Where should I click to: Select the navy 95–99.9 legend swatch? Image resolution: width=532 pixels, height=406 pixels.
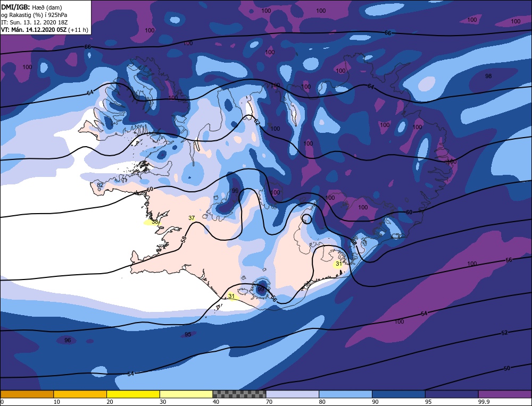click(x=452, y=394)
